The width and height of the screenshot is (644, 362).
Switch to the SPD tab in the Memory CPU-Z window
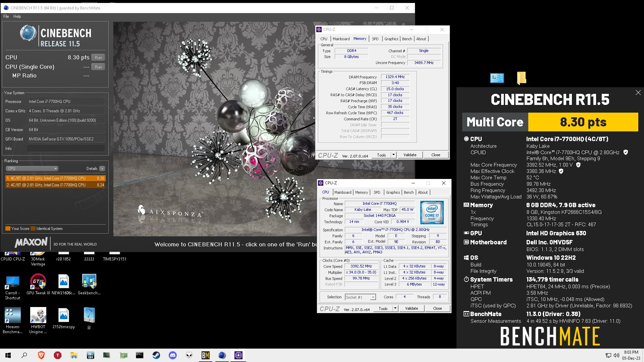tap(375, 39)
